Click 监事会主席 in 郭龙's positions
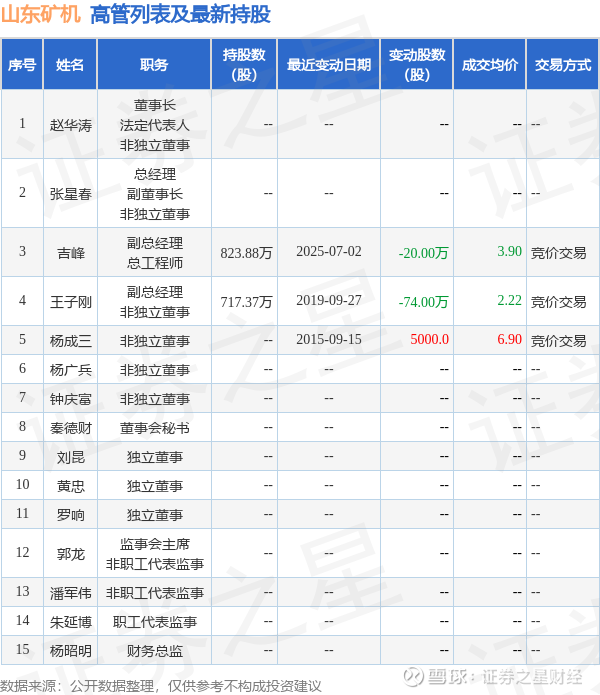Image resolution: width=600 pixels, height=695 pixels. [155, 544]
